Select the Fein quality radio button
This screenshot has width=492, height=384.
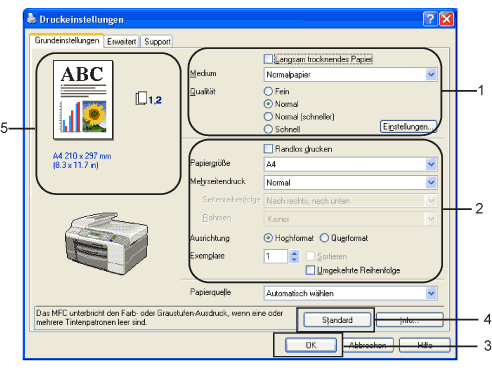point(268,91)
